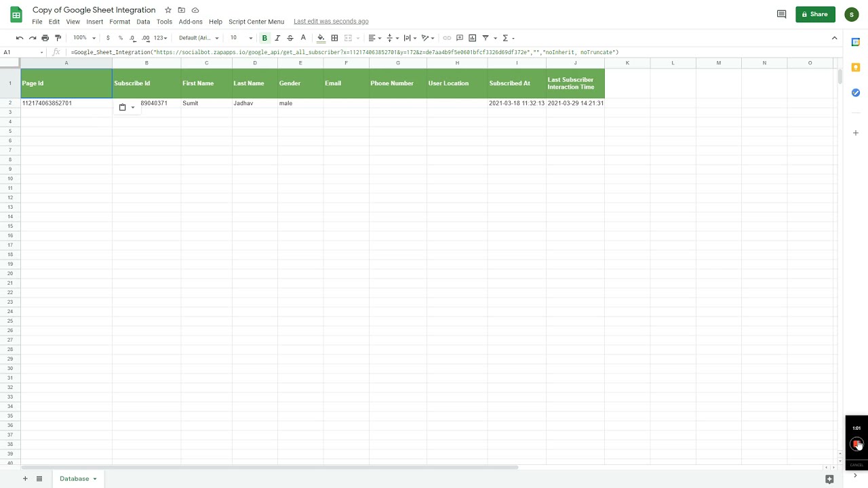Toggle strikethrough formatting
This screenshot has width=868, height=488.
[290, 38]
